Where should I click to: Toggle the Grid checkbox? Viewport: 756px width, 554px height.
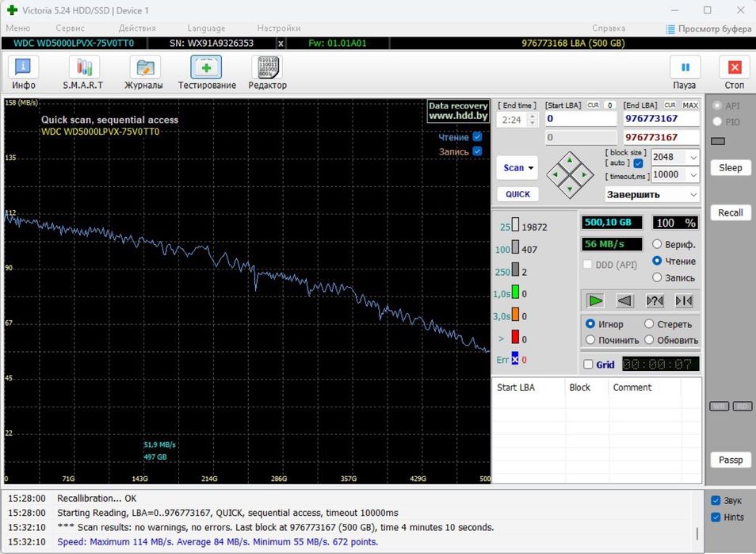tap(588, 365)
